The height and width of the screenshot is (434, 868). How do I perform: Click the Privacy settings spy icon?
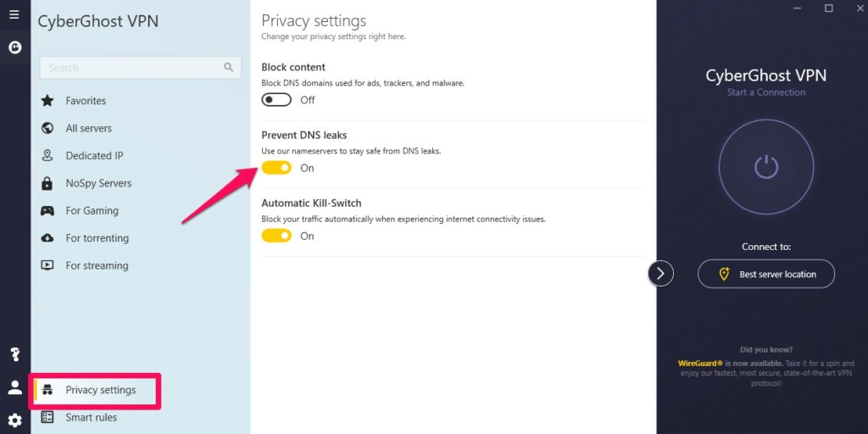pyautogui.click(x=47, y=390)
